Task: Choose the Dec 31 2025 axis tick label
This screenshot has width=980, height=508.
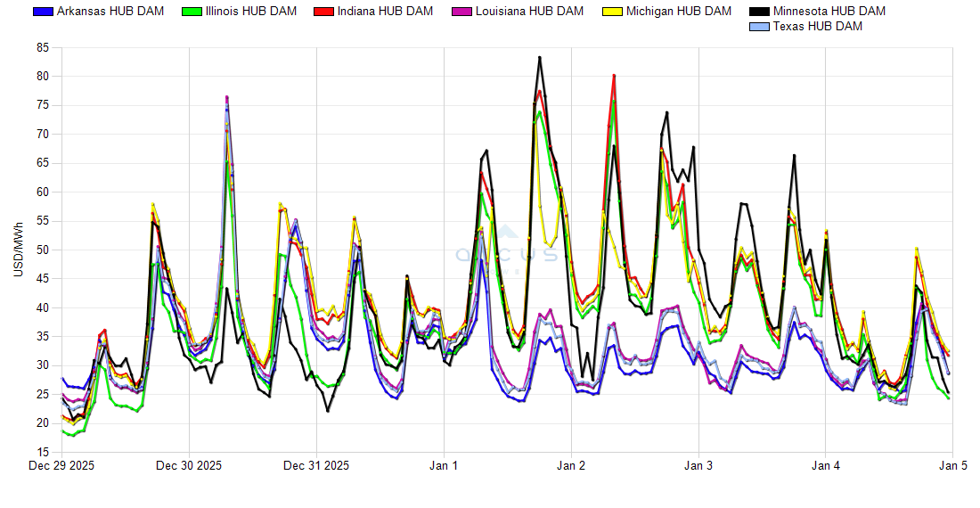Action: 316,465
